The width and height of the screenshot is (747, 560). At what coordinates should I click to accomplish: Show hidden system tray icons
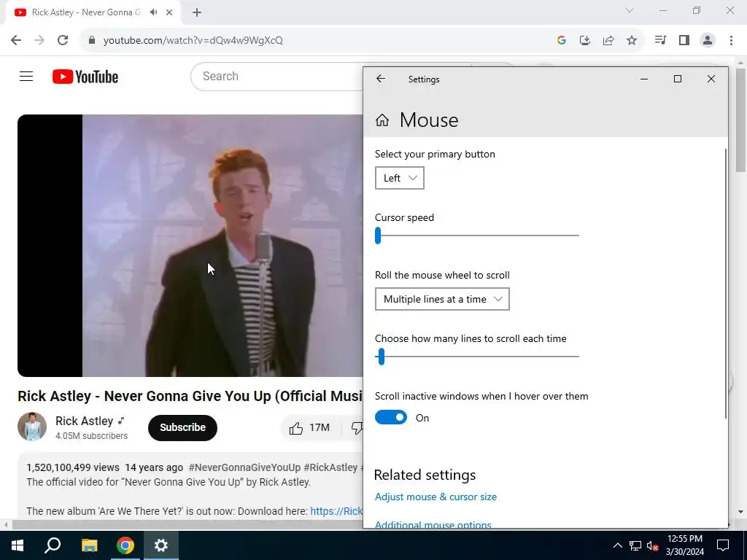tap(617, 545)
